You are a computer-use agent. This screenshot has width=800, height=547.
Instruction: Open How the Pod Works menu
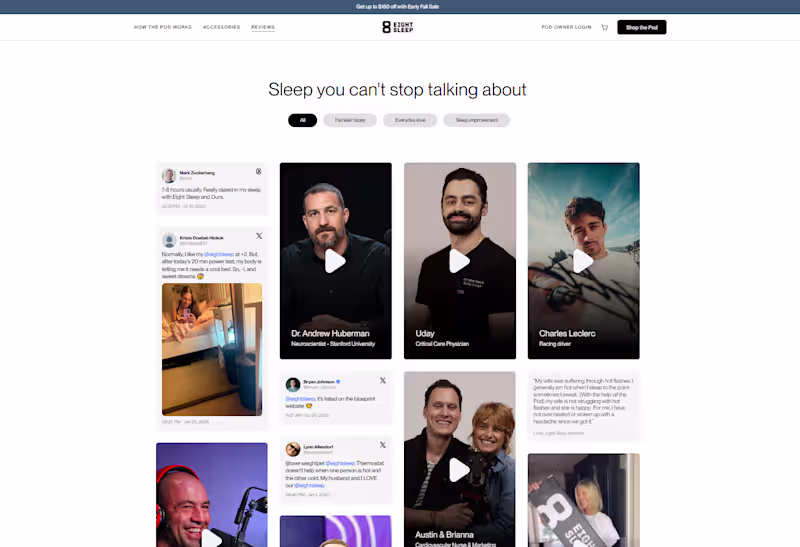tap(163, 27)
